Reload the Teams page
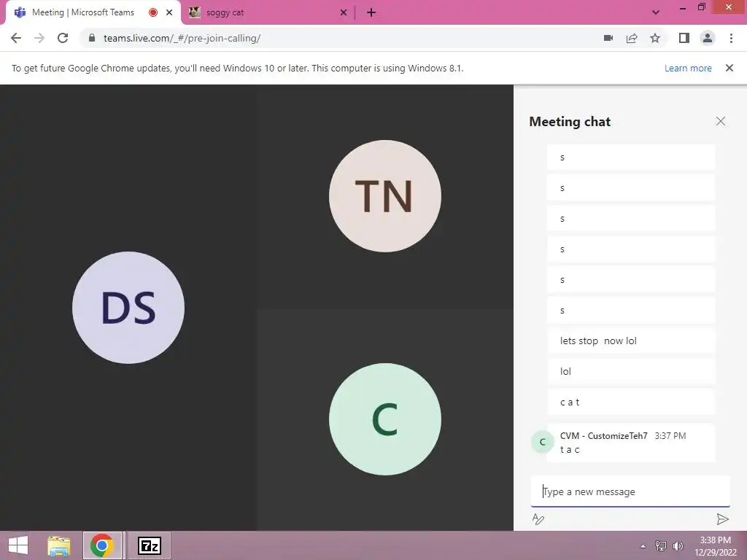 tap(63, 38)
